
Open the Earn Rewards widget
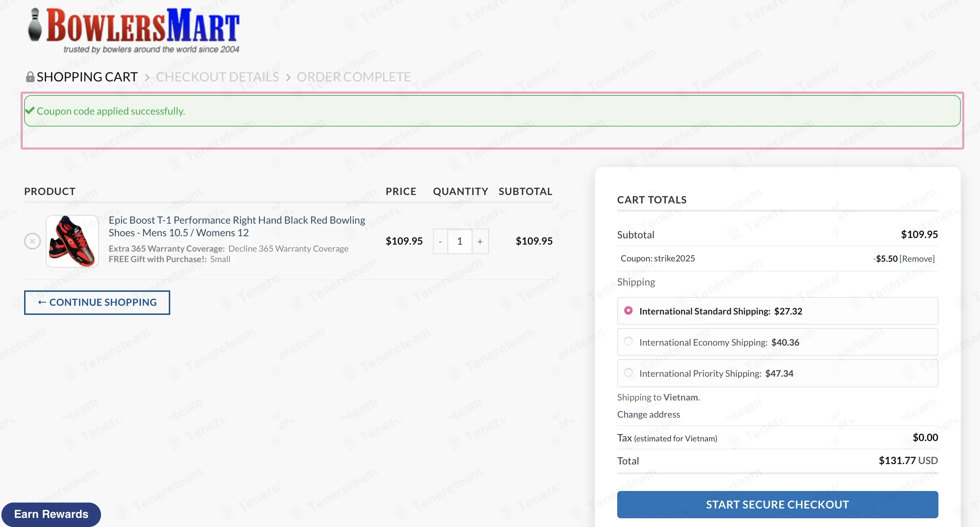(x=51, y=514)
